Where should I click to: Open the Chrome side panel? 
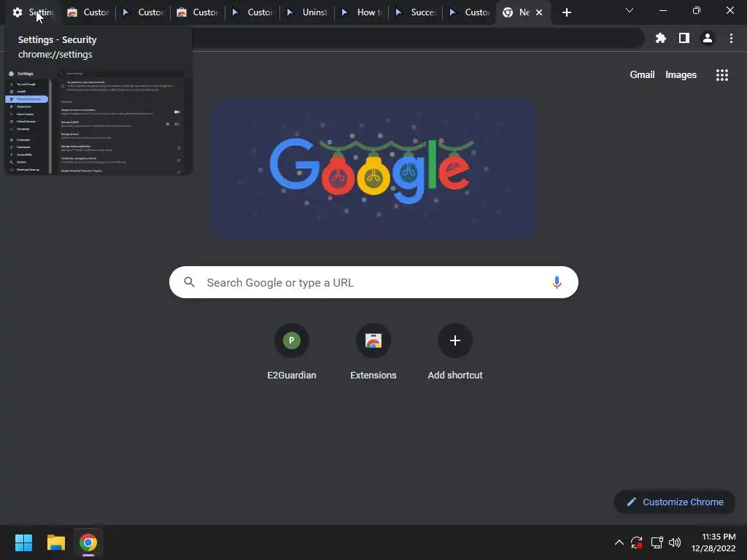(x=684, y=38)
